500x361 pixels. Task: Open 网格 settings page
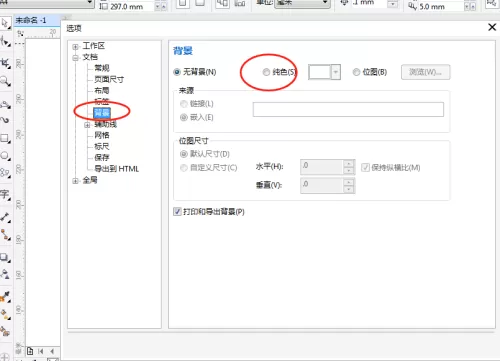coord(102,135)
